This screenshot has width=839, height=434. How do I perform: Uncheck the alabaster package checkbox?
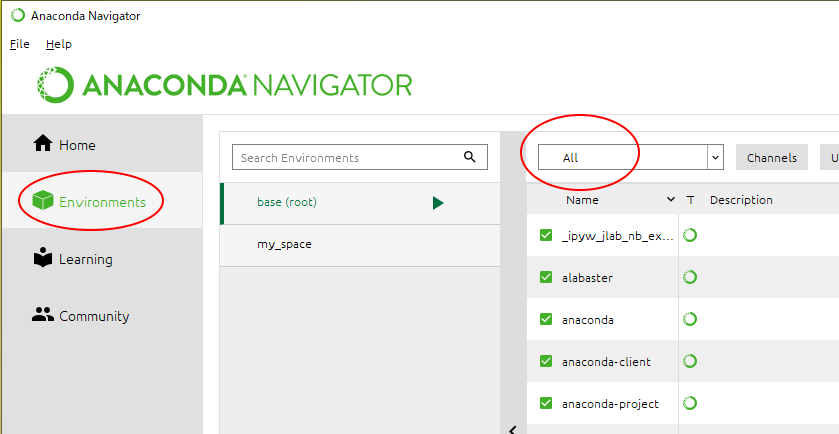pos(546,278)
